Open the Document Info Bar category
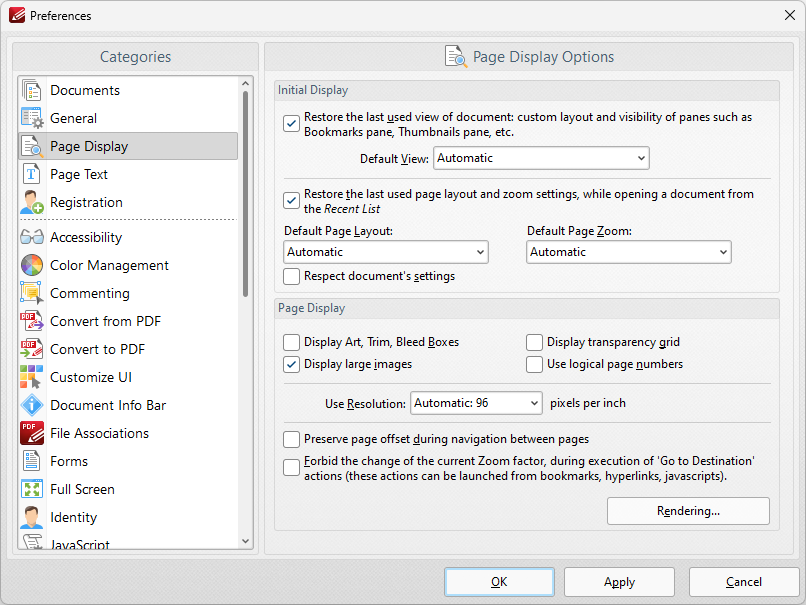Image resolution: width=806 pixels, height=605 pixels. click(x=129, y=405)
